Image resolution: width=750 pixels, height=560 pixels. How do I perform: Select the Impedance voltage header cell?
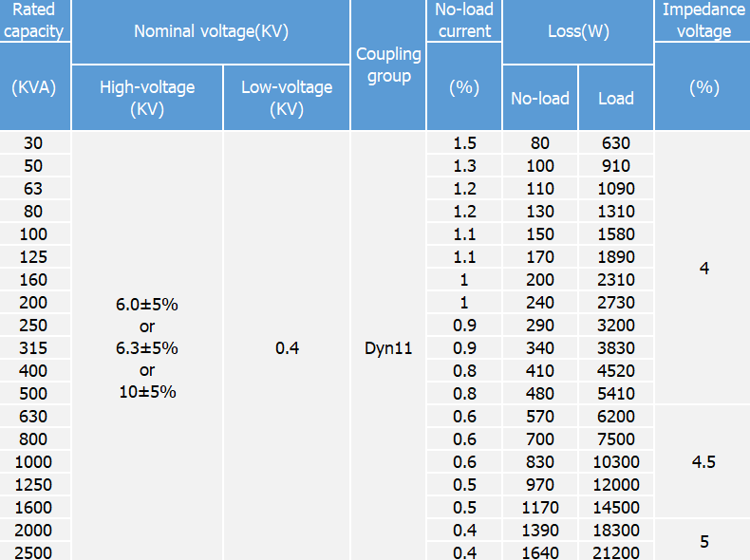(703, 20)
